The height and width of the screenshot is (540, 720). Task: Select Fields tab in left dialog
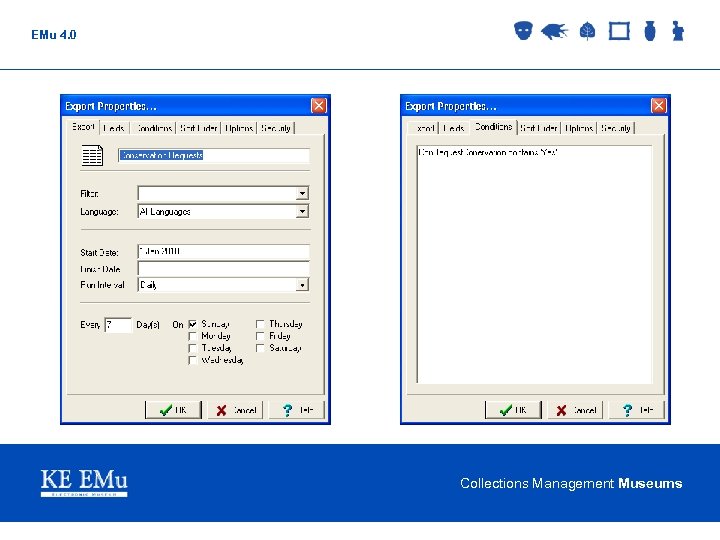point(114,128)
